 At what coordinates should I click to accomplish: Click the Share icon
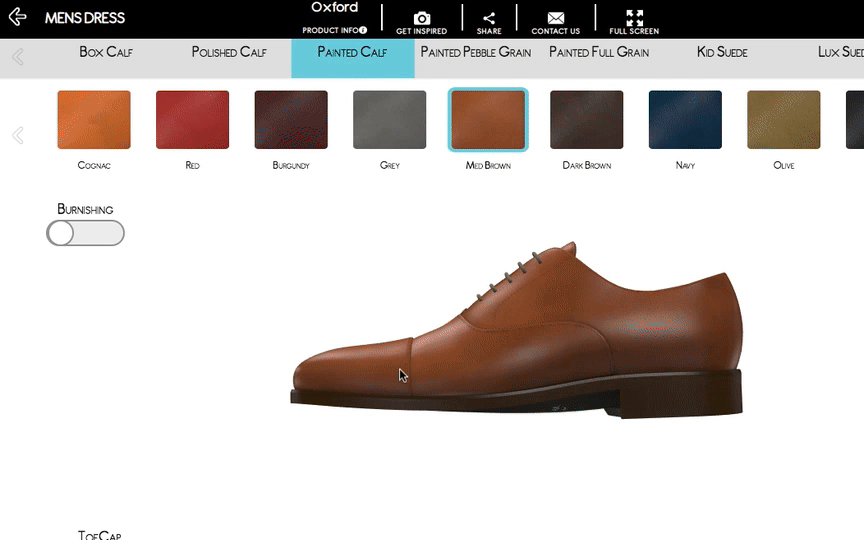(x=489, y=19)
